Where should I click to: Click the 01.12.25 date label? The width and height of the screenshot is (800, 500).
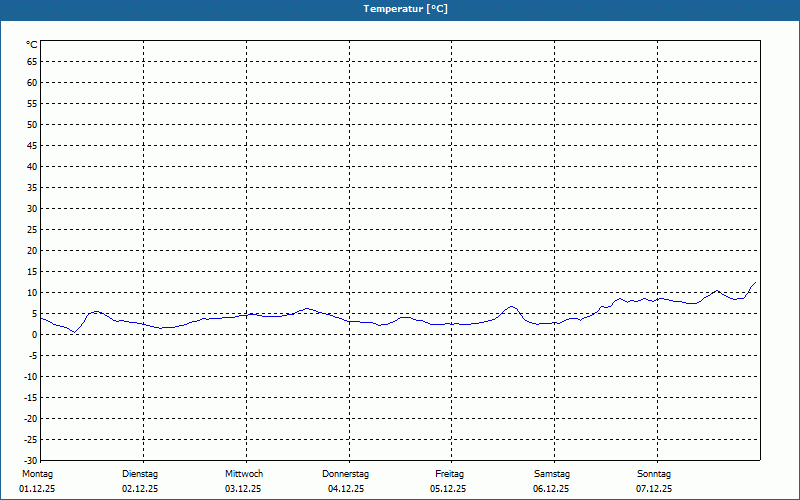[37, 489]
